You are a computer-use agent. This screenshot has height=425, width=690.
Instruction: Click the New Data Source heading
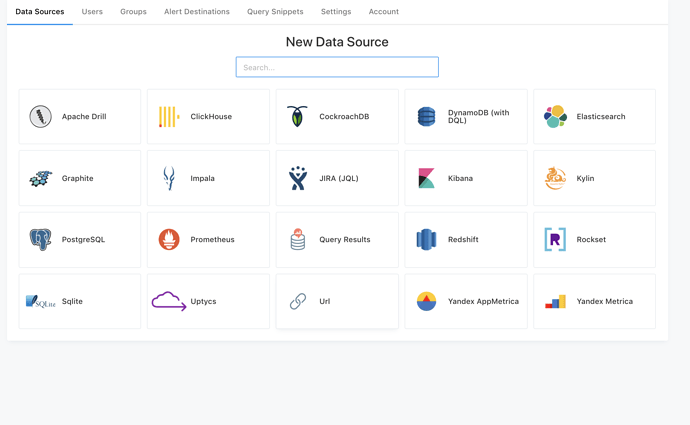pyautogui.click(x=337, y=42)
